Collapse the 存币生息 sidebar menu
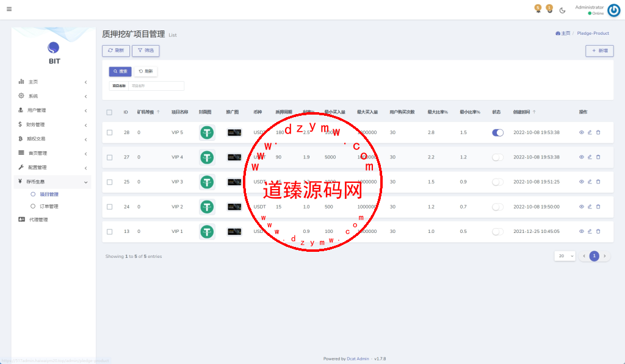Viewport: 625px width, 364px height. click(52, 182)
